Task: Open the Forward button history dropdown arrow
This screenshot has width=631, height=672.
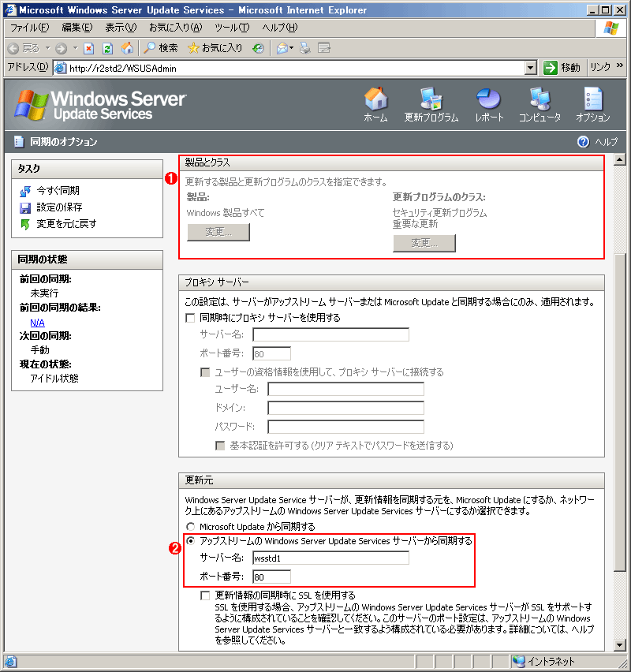Action: tap(75, 48)
